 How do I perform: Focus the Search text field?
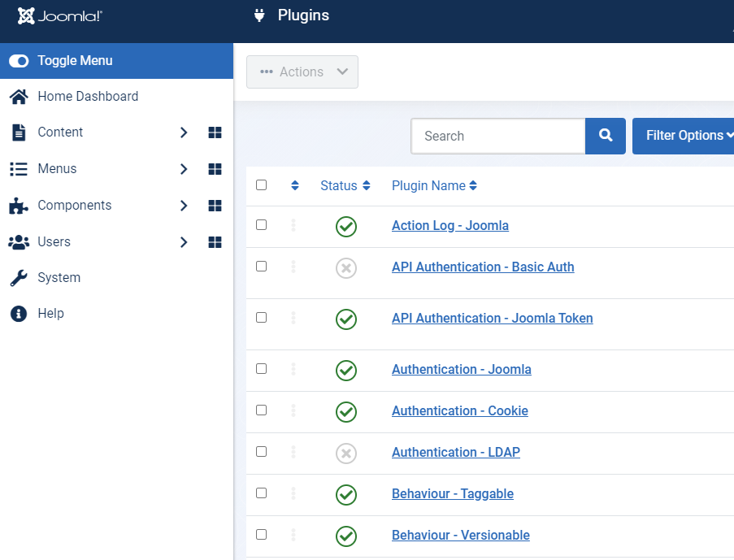pyautogui.click(x=498, y=136)
